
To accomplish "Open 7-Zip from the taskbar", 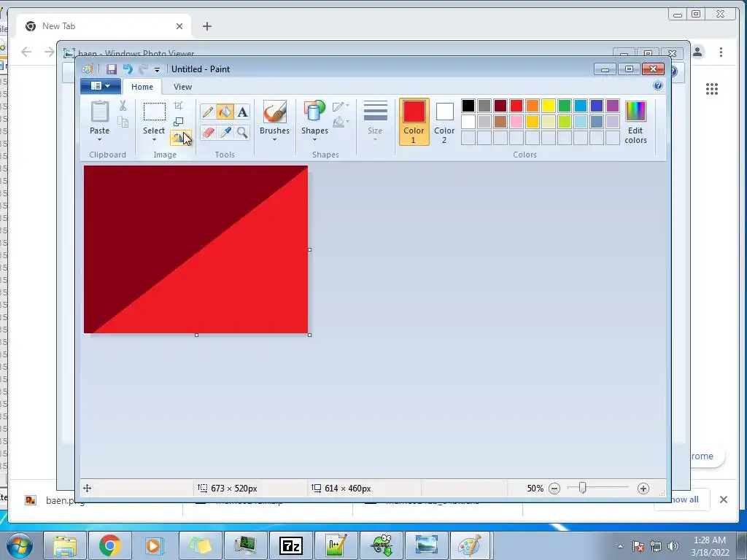I will pyautogui.click(x=290, y=545).
